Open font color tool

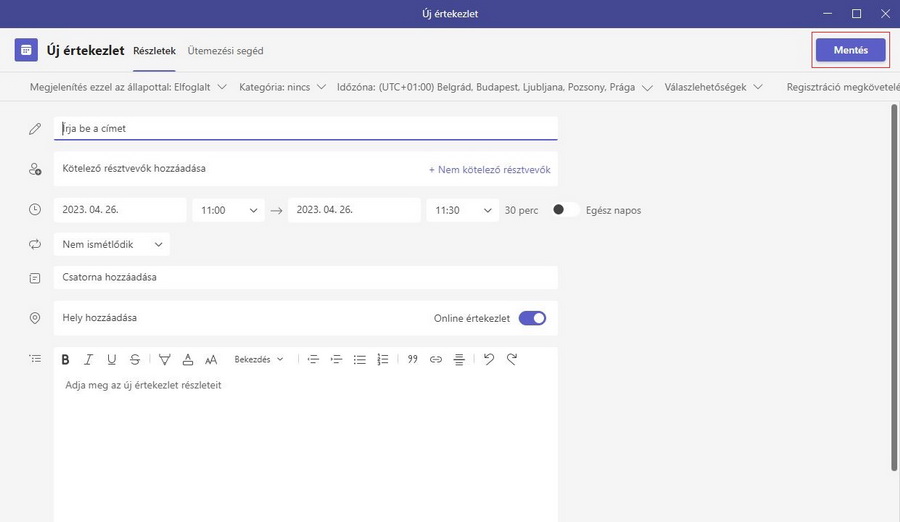(x=188, y=359)
